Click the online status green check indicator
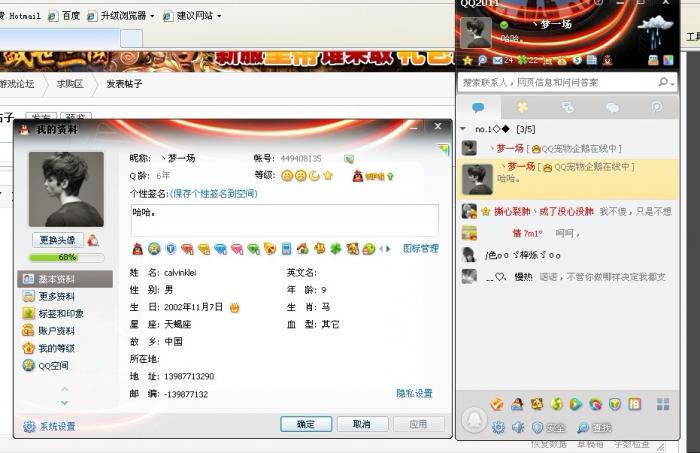Image resolution: width=700 pixels, height=453 pixels. pos(504,25)
